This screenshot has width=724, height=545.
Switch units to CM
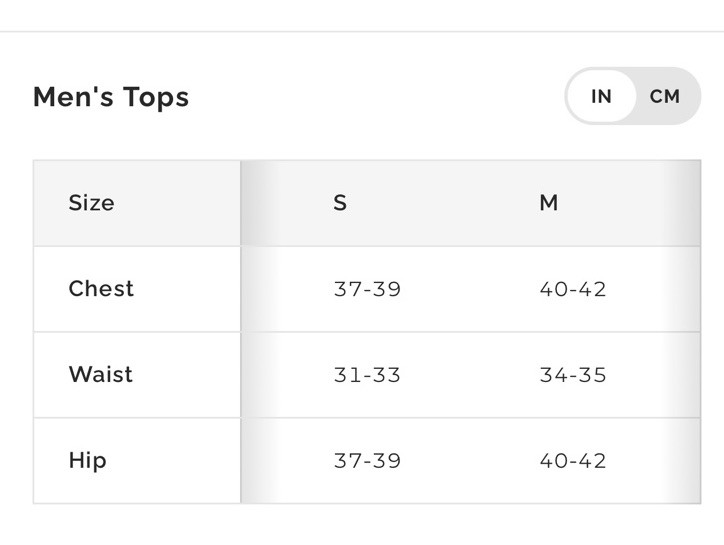tap(664, 97)
